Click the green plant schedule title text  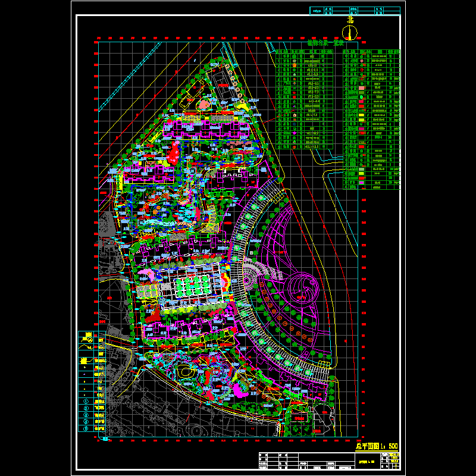click(x=326, y=43)
